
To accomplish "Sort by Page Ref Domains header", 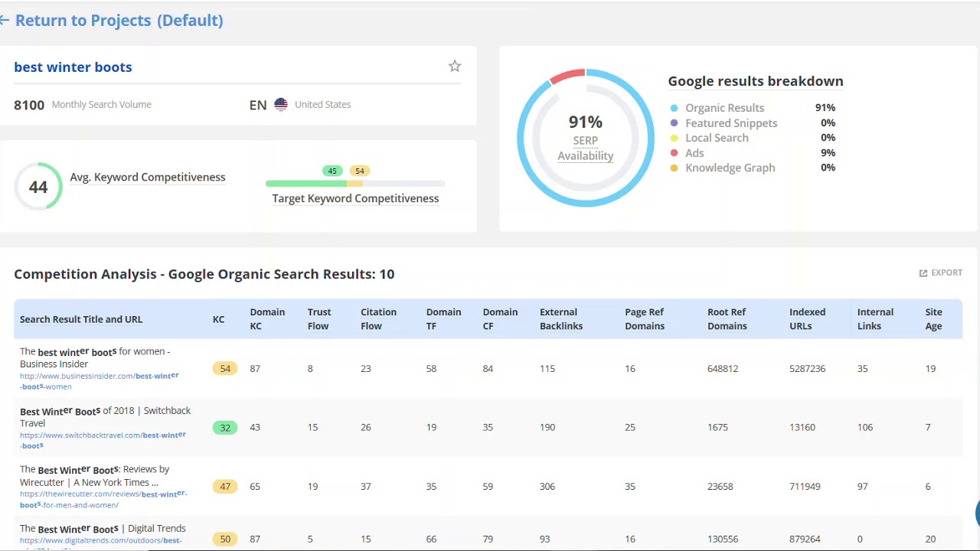I will click(645, 319).
